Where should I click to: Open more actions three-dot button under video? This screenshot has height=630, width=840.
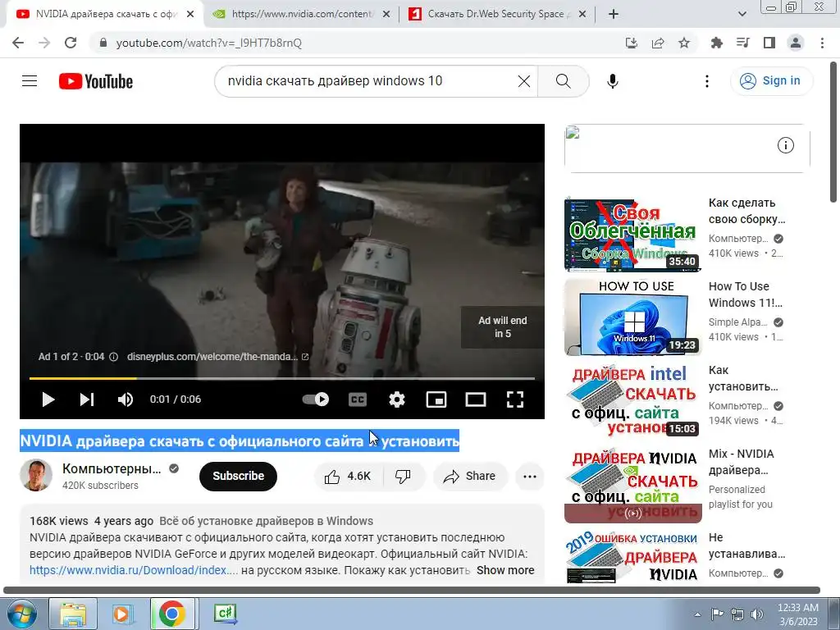(530, 477)
